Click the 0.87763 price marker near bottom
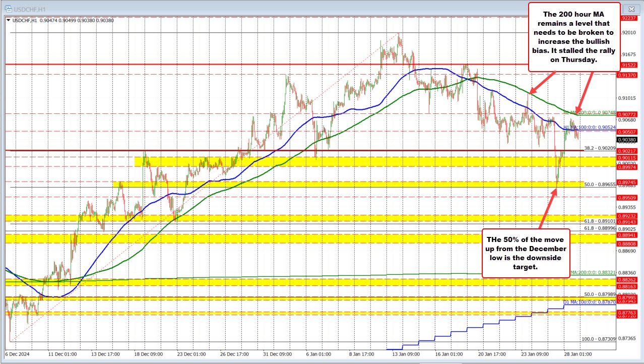The image size is (644, 364). (x=627, y=313)
